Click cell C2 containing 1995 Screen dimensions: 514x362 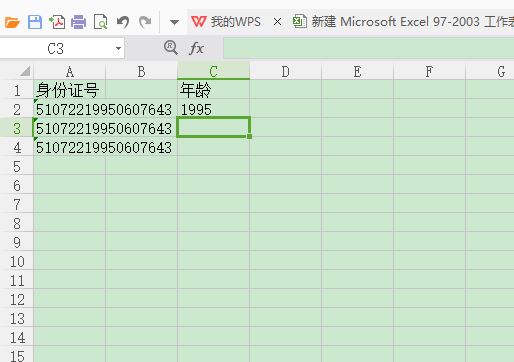(x=213, y=109)
